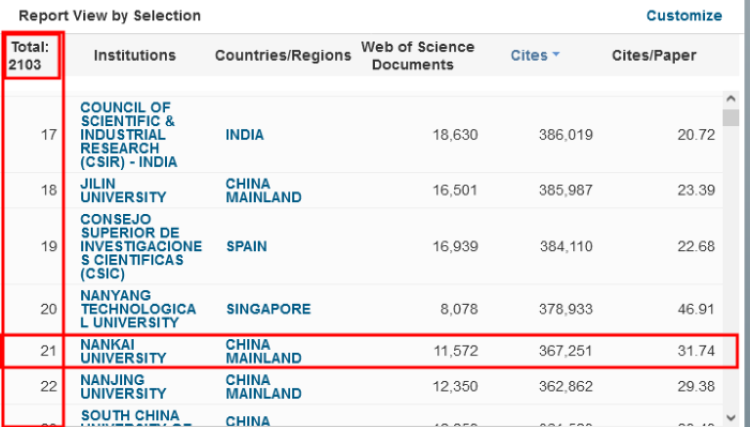The height and width of the screenshot is (427, 750).
Task: Open Consejo Superior de Investigaciones Cientificas link
Action: pyautogui.click(x=140, y=246)
